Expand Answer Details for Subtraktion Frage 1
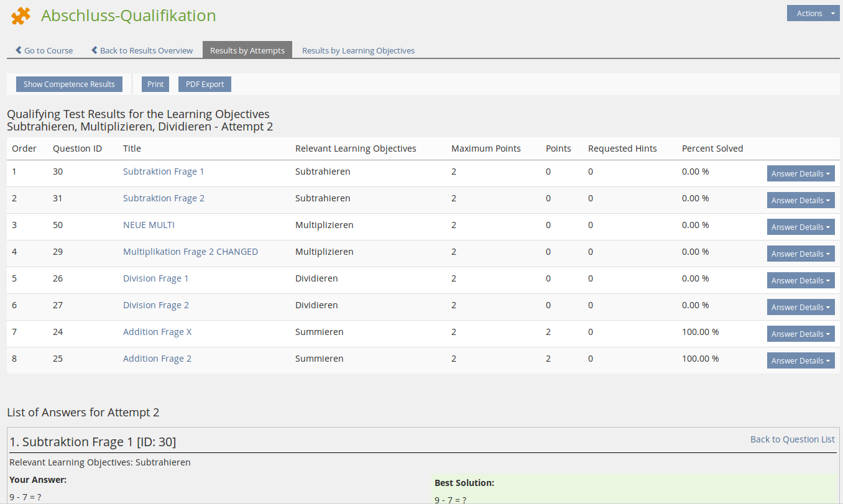 point(800,174)
